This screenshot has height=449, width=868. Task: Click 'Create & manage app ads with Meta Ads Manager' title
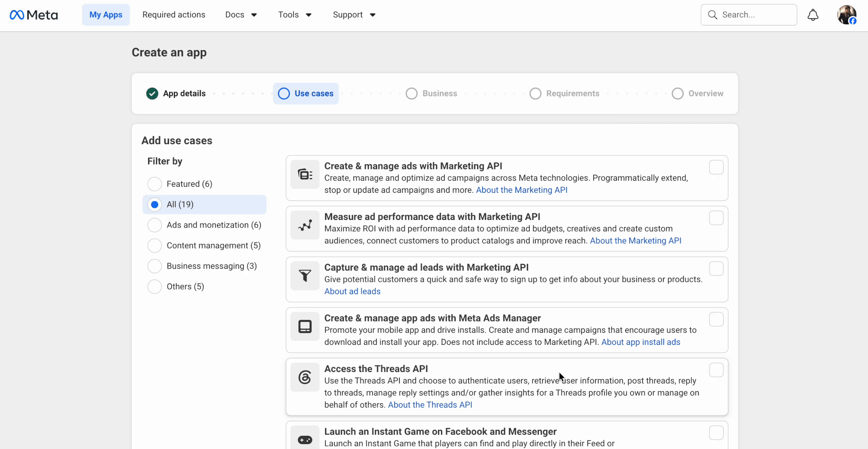[433, 318]
